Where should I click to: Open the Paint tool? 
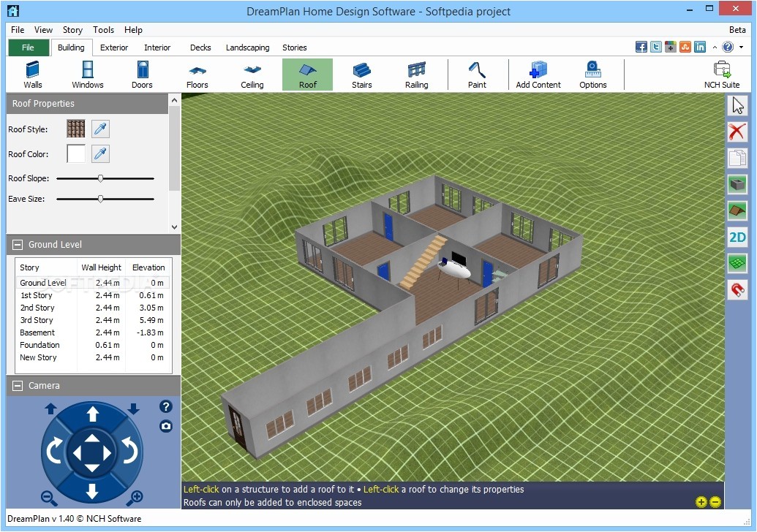click(x=477, y=75)
